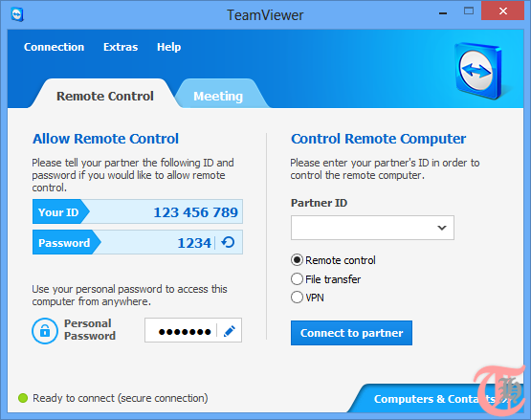Click the TeamViewer logo in the header
This screenshot has height=420, width=531.
(x=477, y=71)
